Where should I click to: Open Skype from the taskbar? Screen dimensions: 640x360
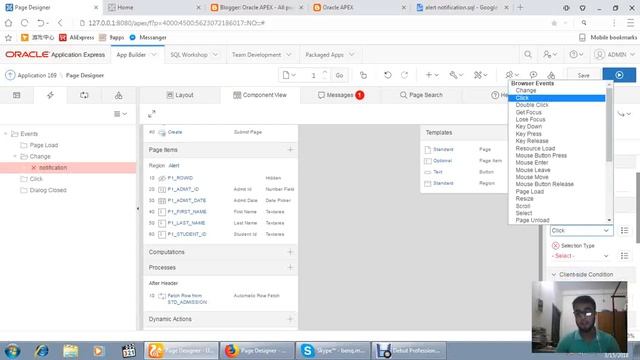click(333, 351)
